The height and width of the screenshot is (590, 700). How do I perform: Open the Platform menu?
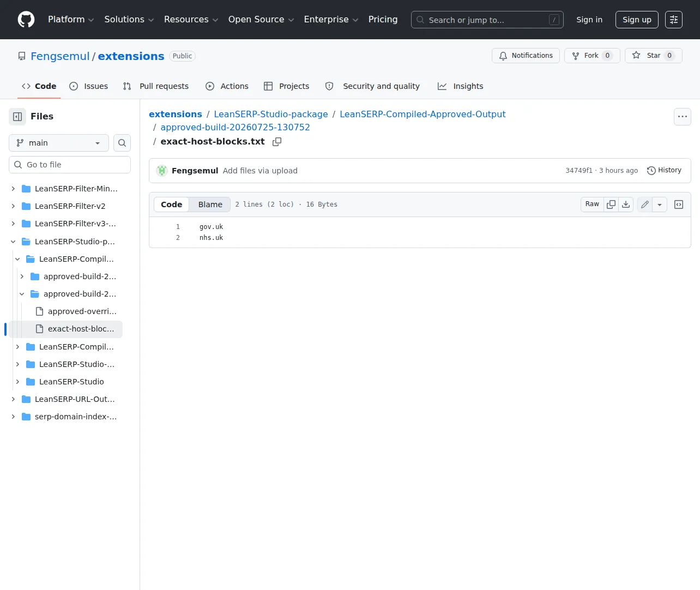click(71, 20)
